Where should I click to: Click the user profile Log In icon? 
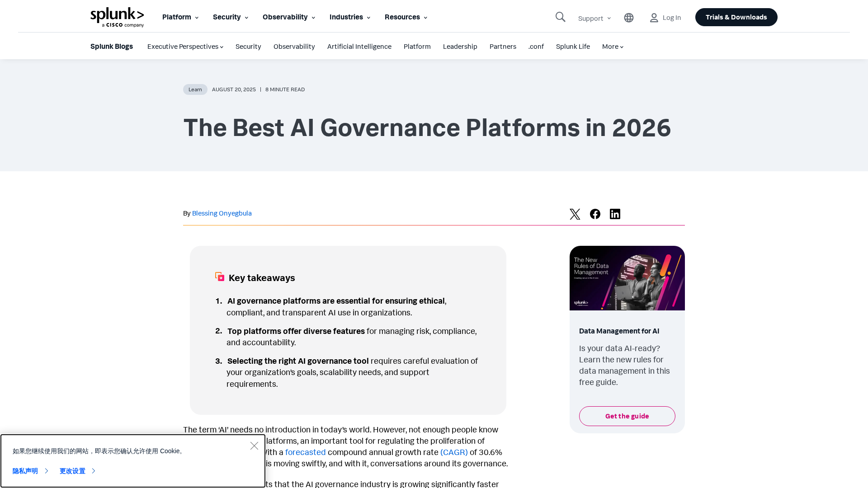654,18
